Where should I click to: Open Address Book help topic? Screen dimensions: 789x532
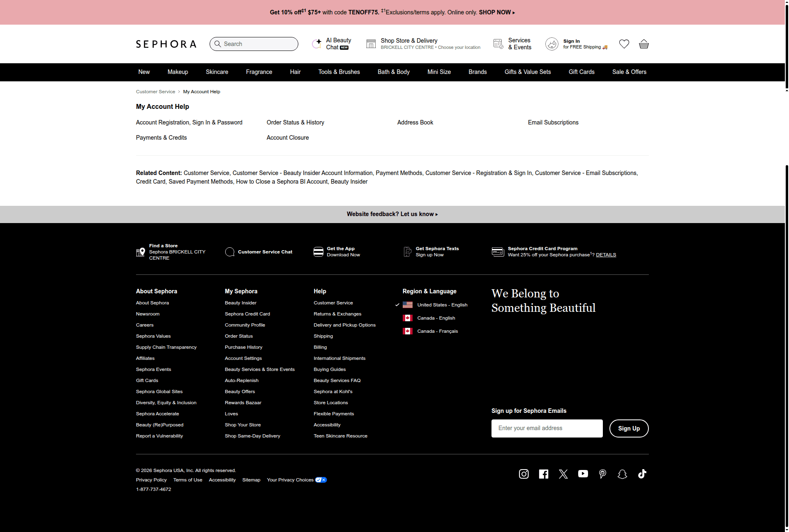coord(415,122)
